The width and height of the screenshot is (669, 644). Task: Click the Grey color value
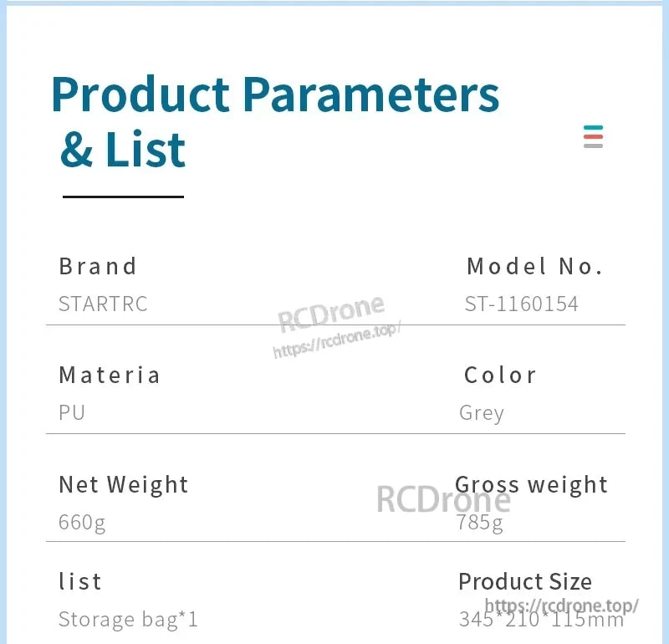[482, 412]
